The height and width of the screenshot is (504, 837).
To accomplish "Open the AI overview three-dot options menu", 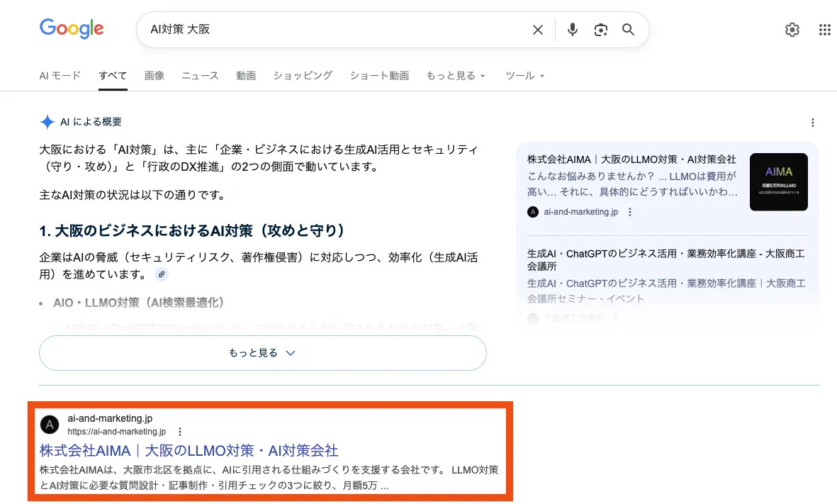I will tap(812, 123).
